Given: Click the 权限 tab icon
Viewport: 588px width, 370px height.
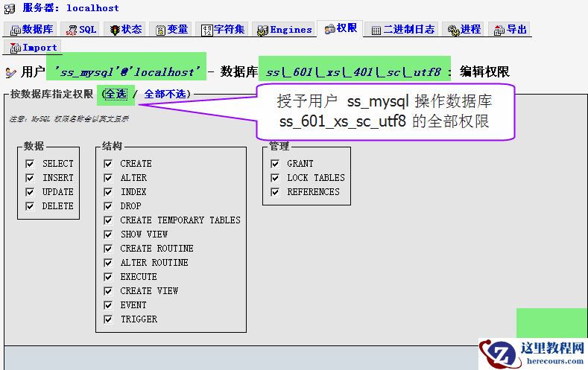Looking at the screenshot, I should coord(330,29).
